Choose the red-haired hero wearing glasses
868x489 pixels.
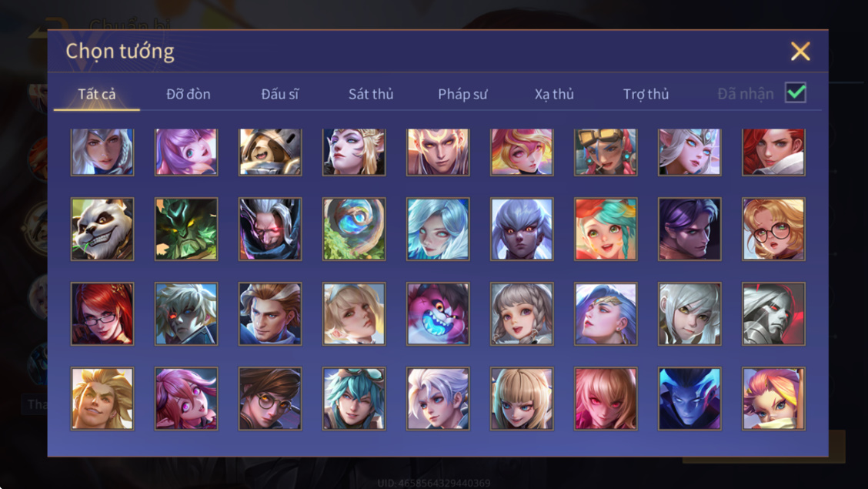coord(102,313)
